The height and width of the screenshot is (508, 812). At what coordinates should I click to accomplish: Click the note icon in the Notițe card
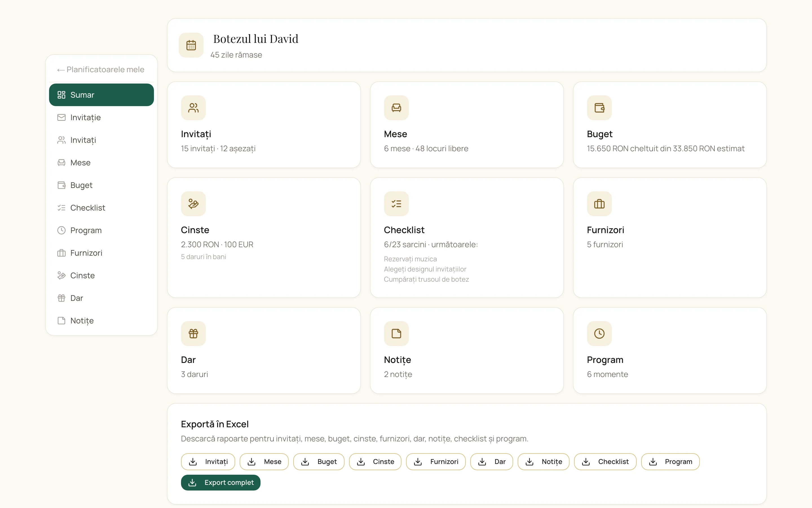[x=396, y=333]
